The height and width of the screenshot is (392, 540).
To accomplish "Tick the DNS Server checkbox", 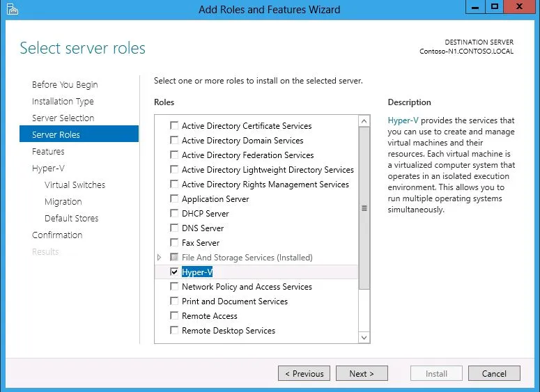I will [174, 228].
